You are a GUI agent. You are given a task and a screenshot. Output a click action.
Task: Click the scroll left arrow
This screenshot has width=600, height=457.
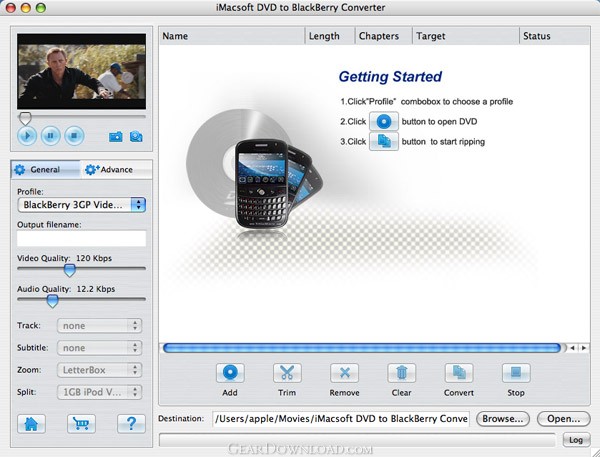point(572,348)
